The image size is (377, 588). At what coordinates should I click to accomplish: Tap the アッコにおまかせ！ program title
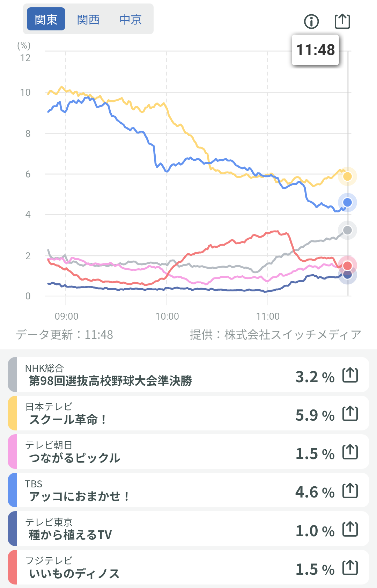pos(80,496)
